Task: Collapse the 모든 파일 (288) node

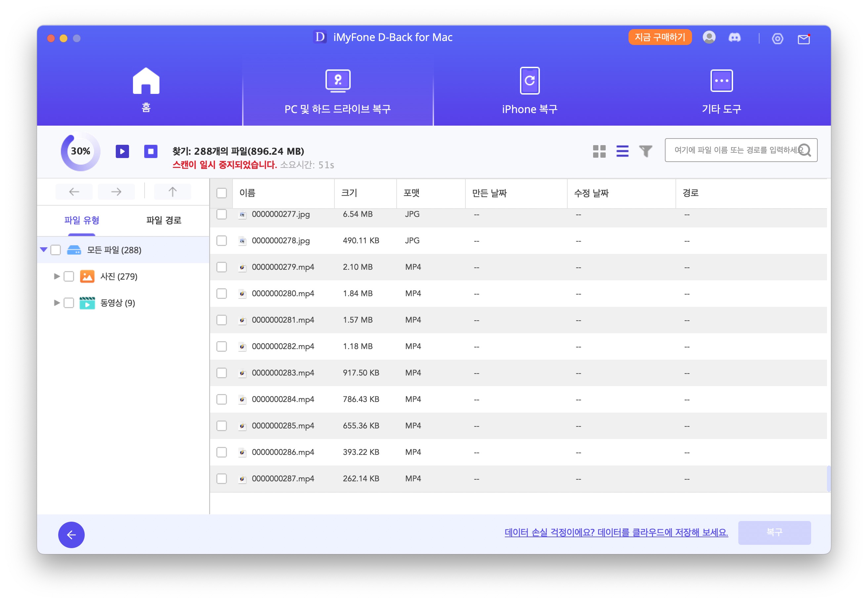Action: click(43, 250)
